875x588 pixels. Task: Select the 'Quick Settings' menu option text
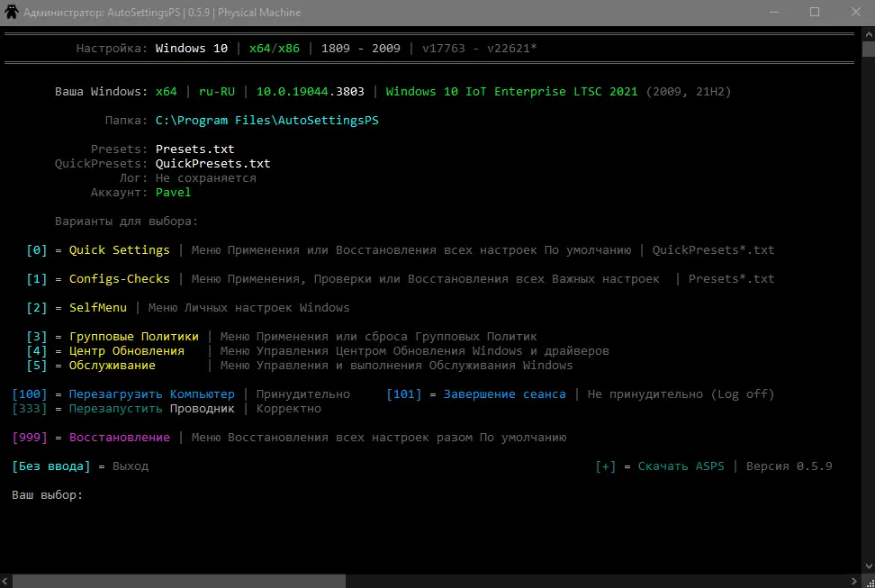click(120, 250)
